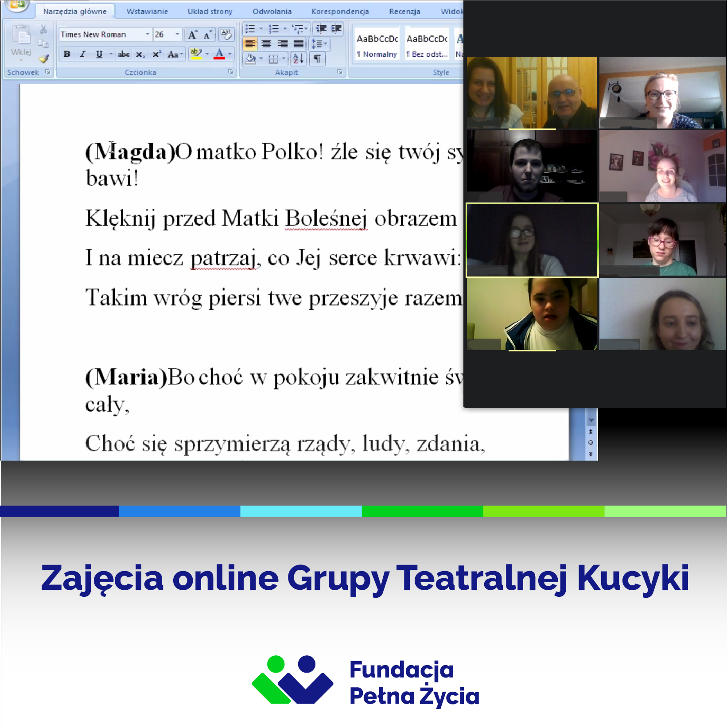Open the Korespondencja ribbon tab

(x=340, y=12)
